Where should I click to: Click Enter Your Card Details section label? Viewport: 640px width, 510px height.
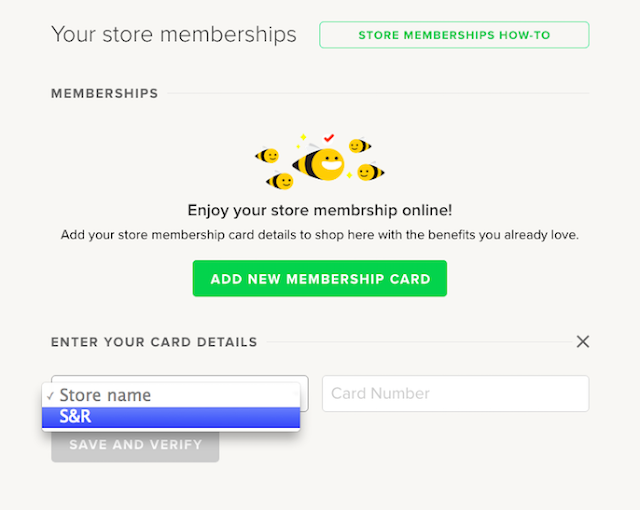coord(154,342)
